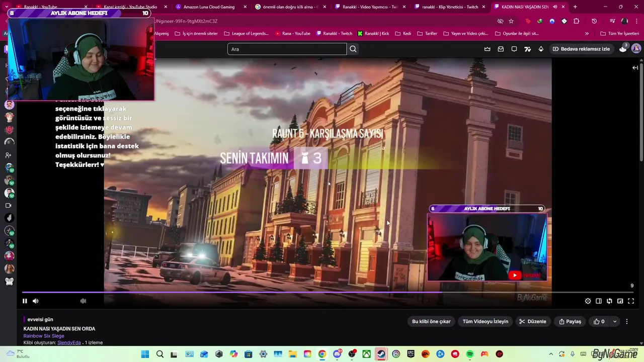Open 'İş için önemli siteler' bookmark folder
Image resolution: width=644 pixels, height=362 pixels.
point(196,34)
